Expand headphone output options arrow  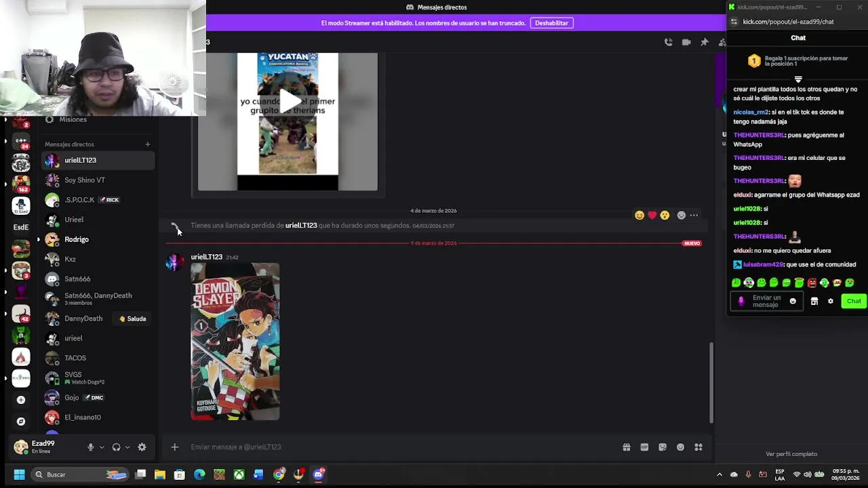tap(127, 447)
